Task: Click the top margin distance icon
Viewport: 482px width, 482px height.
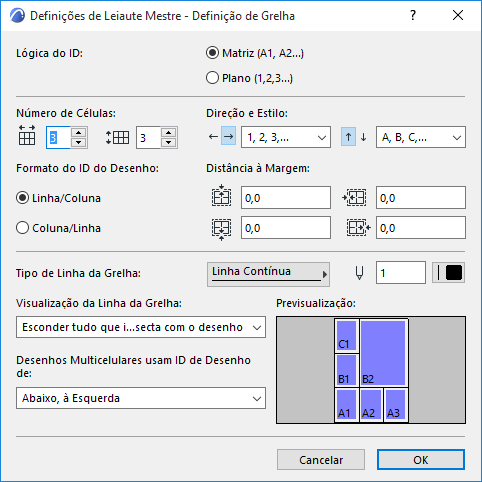Action: [x=221, y=196]
